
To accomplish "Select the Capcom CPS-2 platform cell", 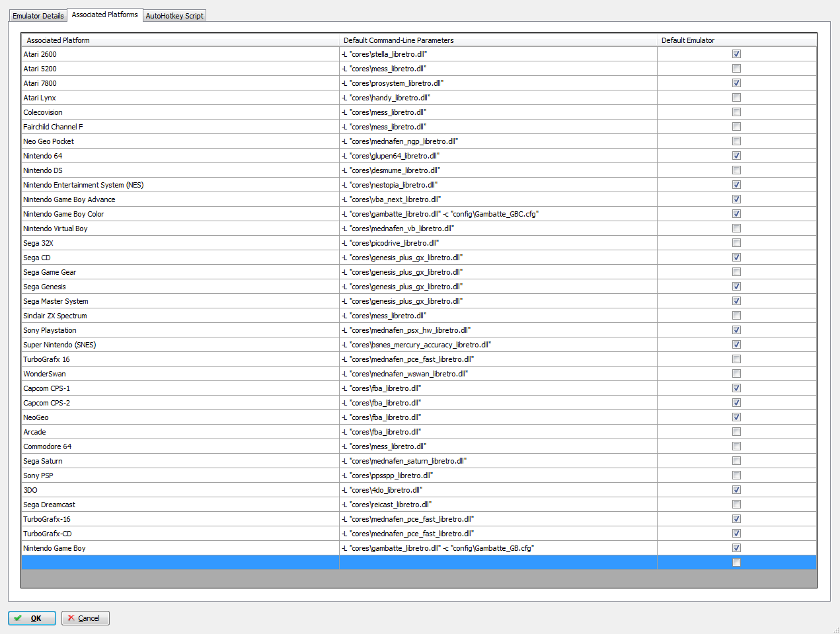I will click(x=180, y=403).
